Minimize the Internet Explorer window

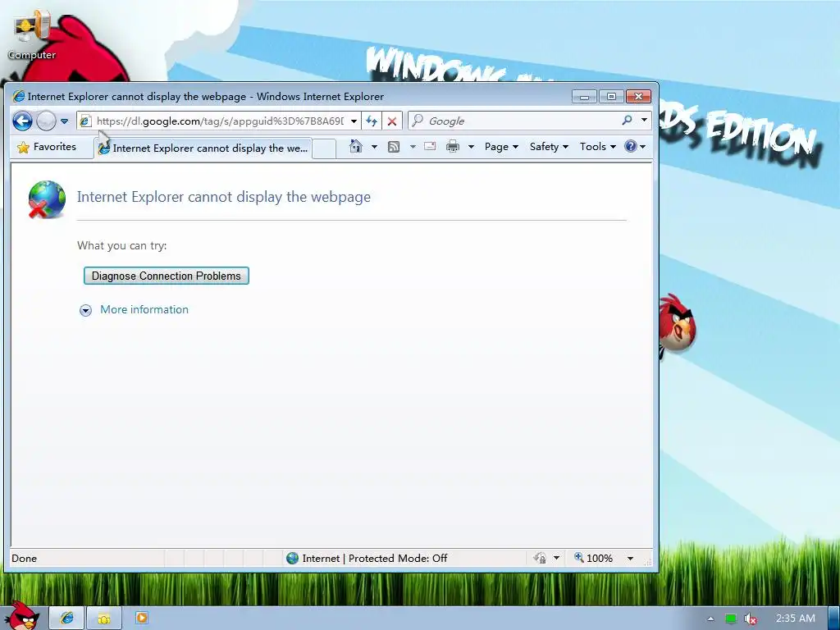[584, 97]
